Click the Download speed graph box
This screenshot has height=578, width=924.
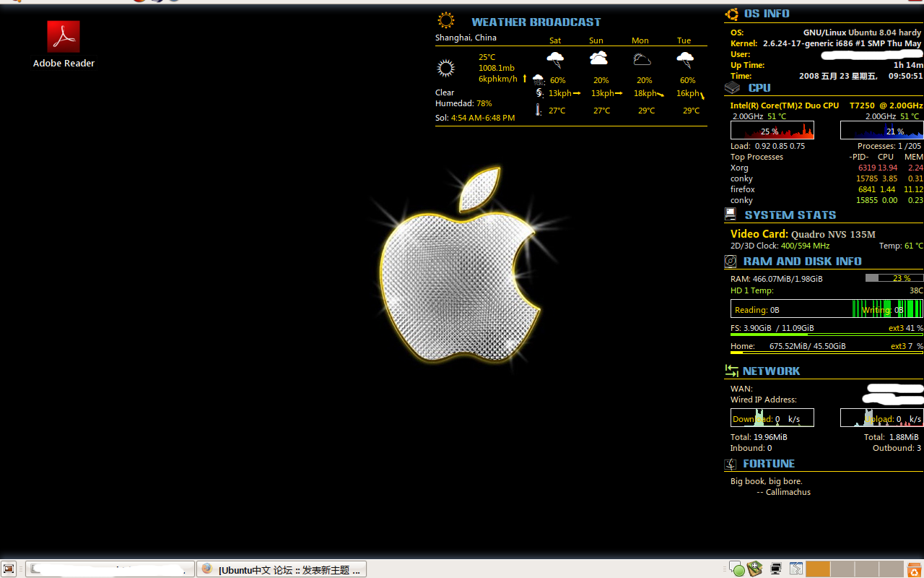[772, 418]
